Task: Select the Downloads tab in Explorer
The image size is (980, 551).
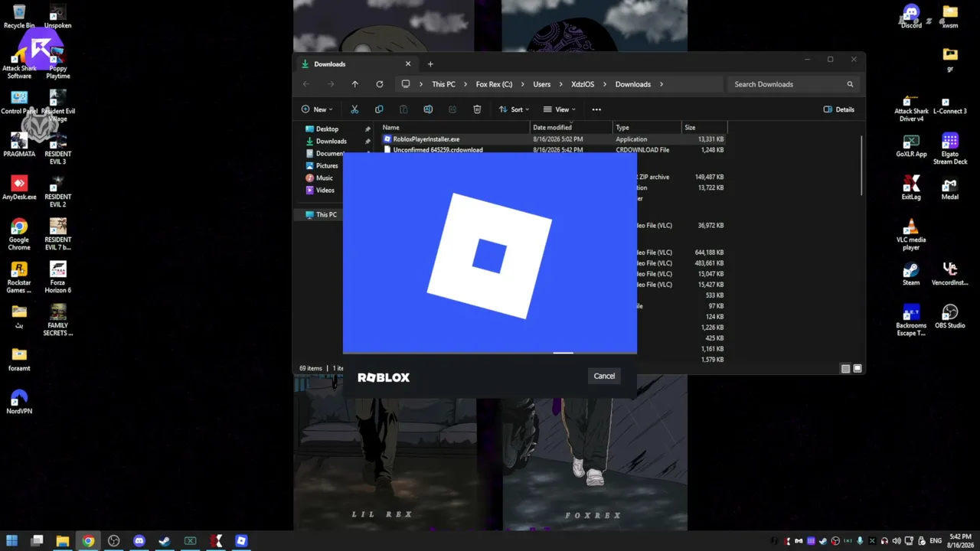Action: click(x=357, y=64)
